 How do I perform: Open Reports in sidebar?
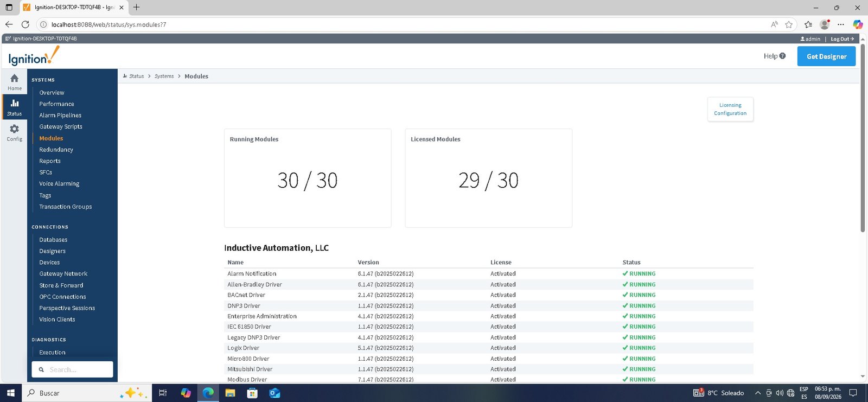(50, 161)
